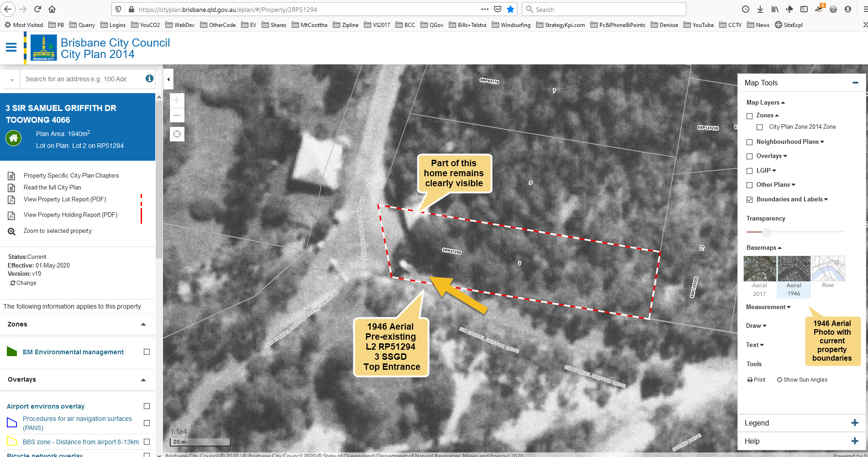This screenshot has height=457, width=868.
Task: Collapse the left sidebar panel arrow
Action: pyautogui.click(x=168, y=79)
